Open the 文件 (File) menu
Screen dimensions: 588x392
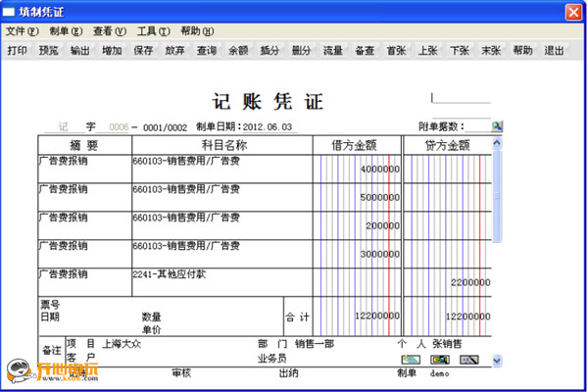pyautogui.click(x=22, y=31)
